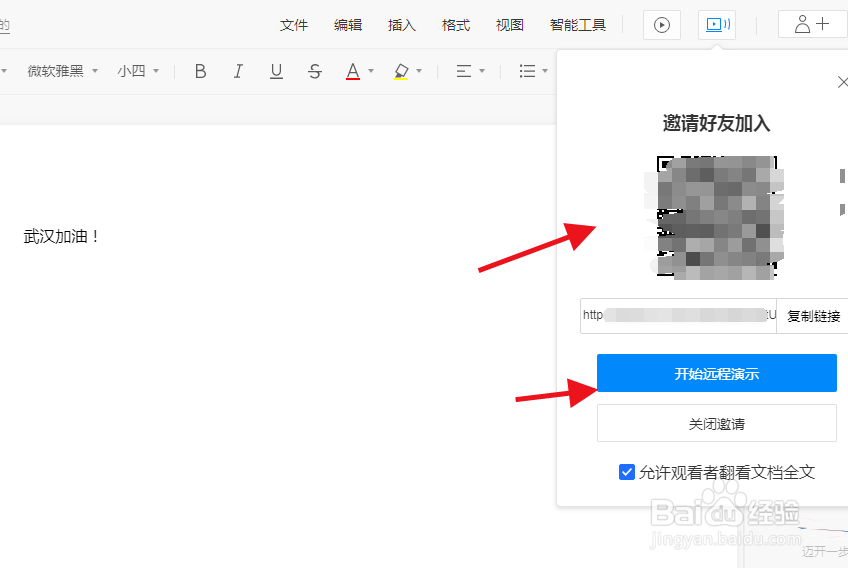Click the remote presentation icon
Viewport: 848px width, 568px height.
[717, 24]
